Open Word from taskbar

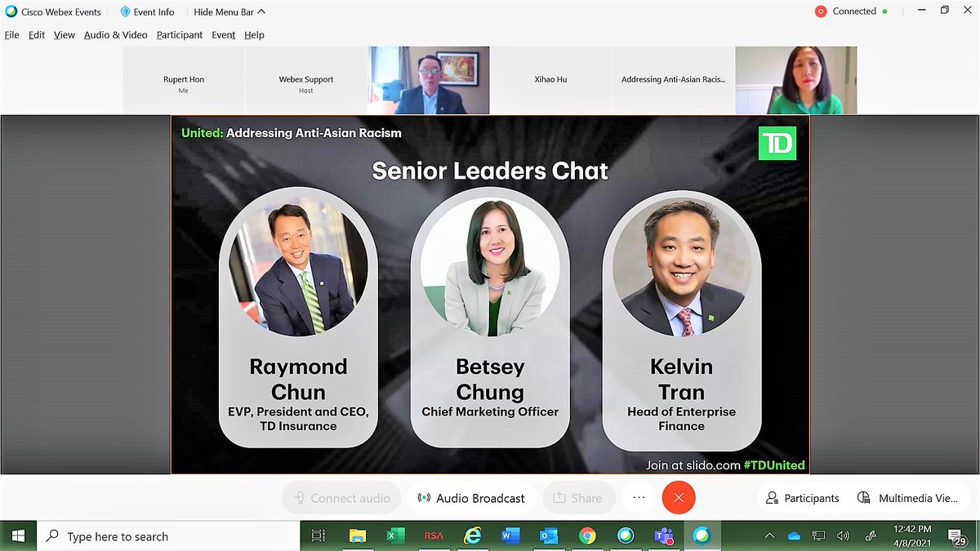510,536
